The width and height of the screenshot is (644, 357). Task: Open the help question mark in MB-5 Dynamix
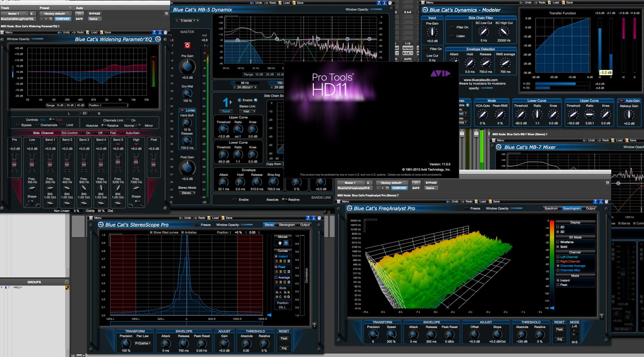[379, 3]
